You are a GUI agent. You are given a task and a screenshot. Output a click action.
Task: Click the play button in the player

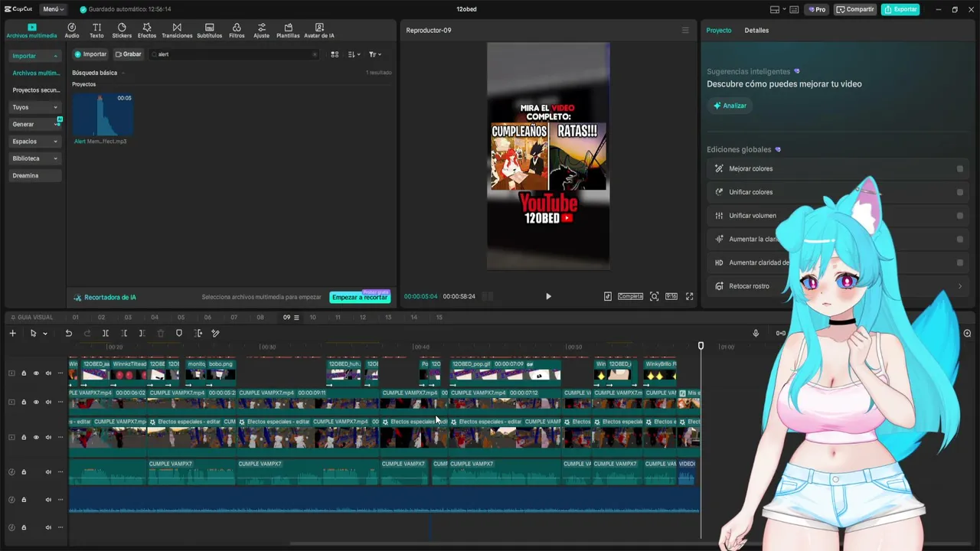[x=548, y=296]
